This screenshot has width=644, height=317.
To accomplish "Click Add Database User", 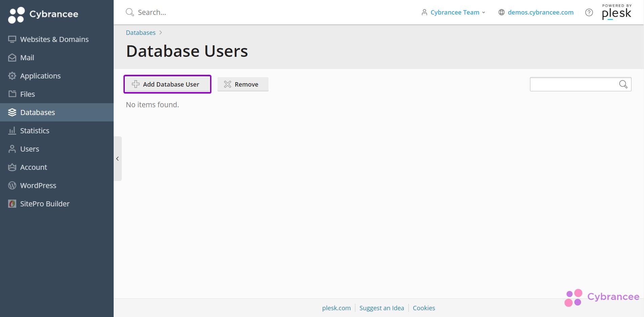I will (167, 84).
